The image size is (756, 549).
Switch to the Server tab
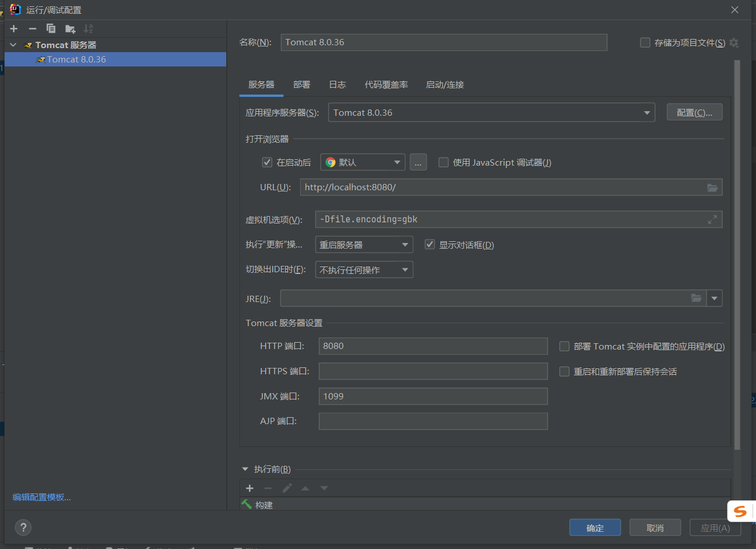click(x=261, y=85)
